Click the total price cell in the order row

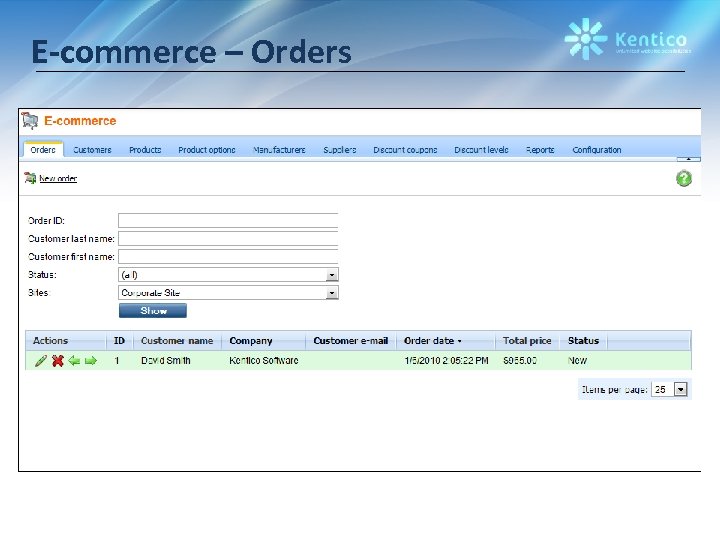point(520,361)
